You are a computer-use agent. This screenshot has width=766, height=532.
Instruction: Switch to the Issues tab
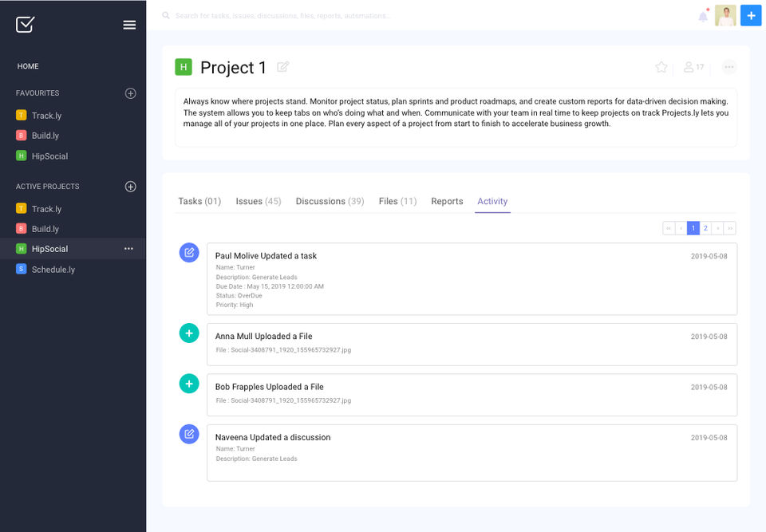258,201
